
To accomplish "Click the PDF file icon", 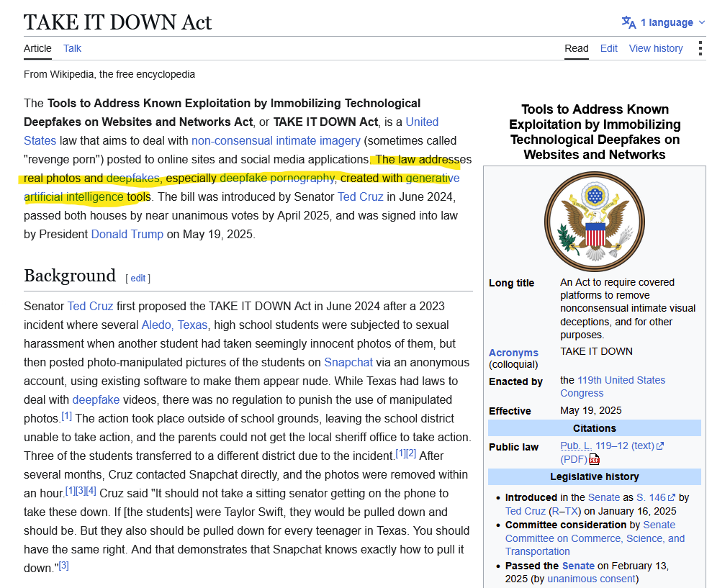I will pos(594,459).
